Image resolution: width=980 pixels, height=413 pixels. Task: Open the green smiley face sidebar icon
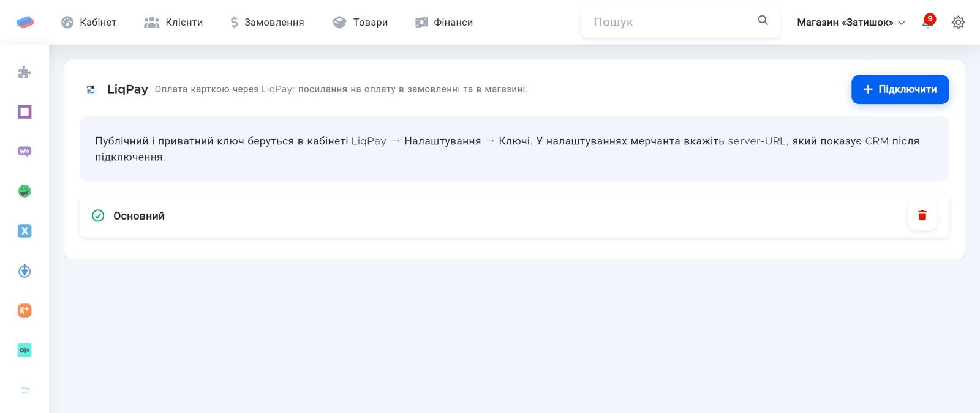pyautogui.click(x=24, y=191)
